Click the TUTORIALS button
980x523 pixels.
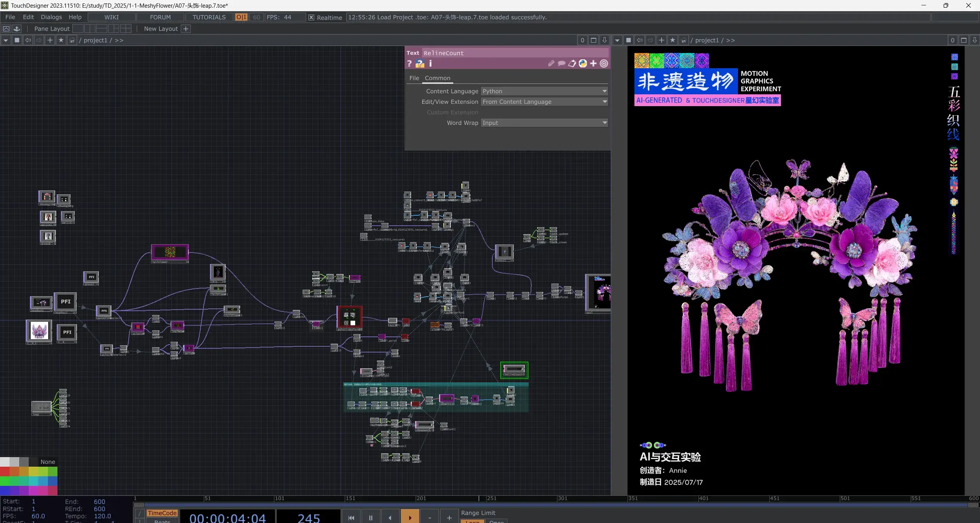[x=208, y=17]
